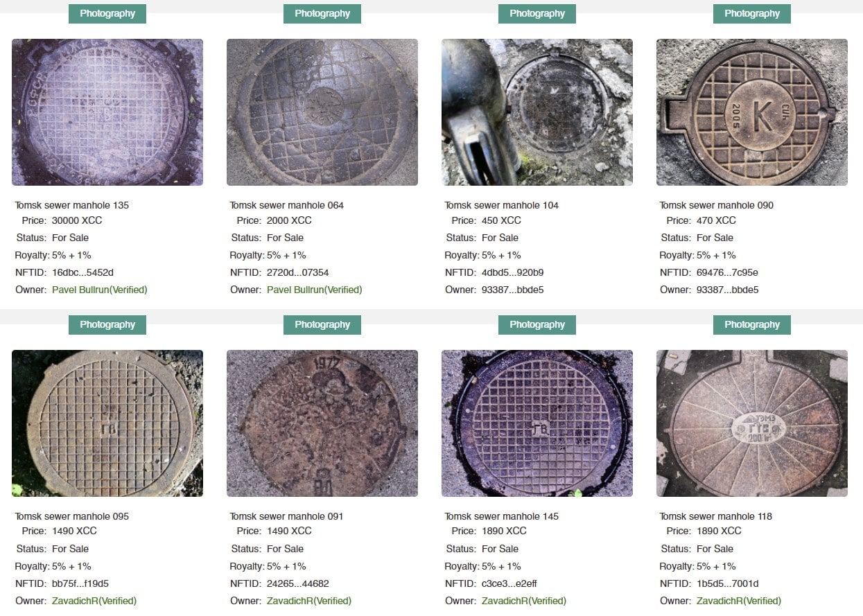The image size is (863, 616).
Task: View the manhole 104 photo thumbnail
Action: [537, 112]
